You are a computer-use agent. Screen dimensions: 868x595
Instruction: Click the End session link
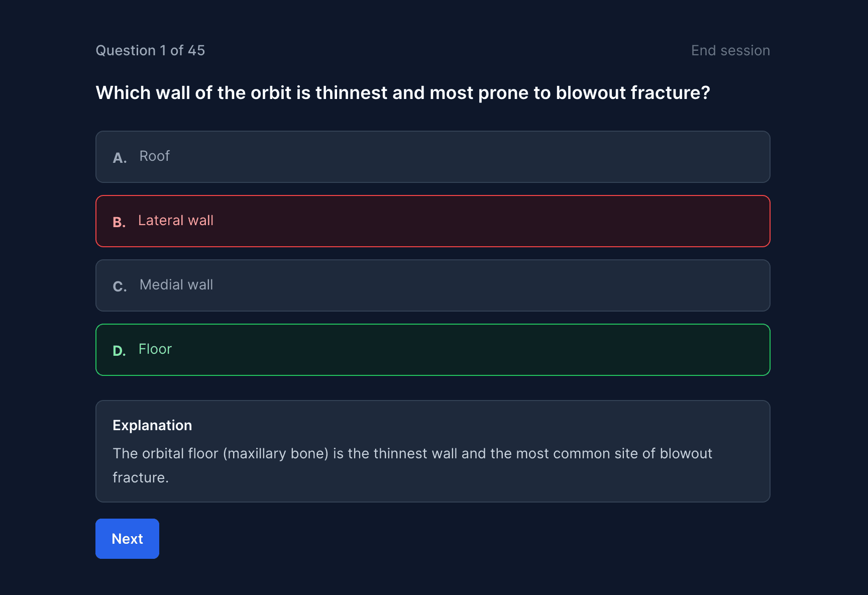[x=730, y=51]
